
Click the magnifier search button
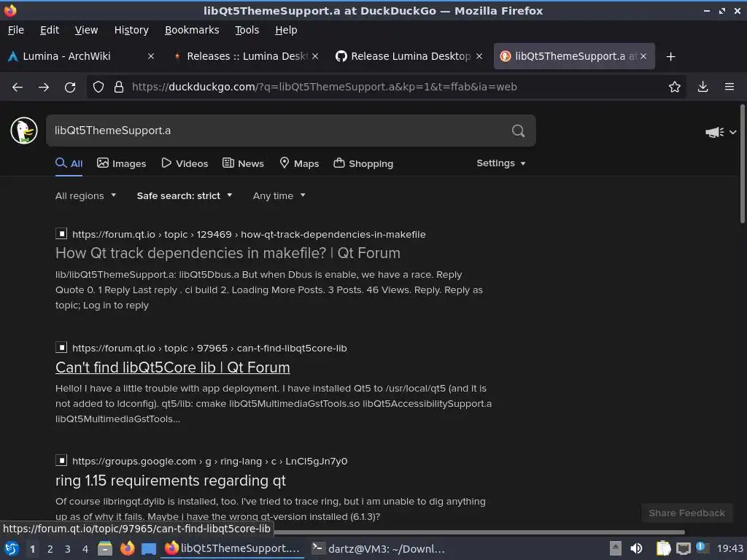518,131
